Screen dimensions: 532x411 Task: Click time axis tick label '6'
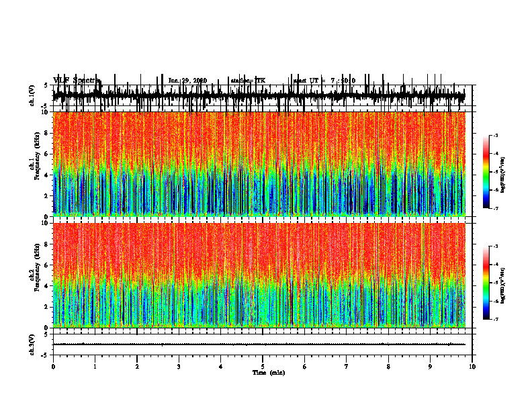[x=304, y=367]
